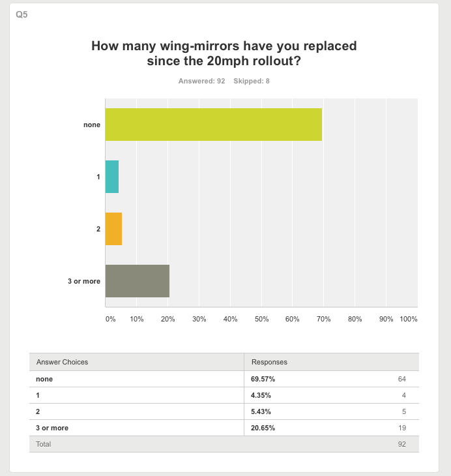The image size is (451, 476).
Task: Click the 'Answer Choices' column header
Action: tap(62, 362)
